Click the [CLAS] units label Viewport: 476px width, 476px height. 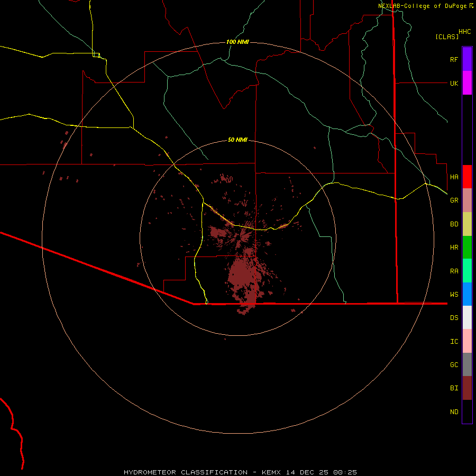[447, 36]
